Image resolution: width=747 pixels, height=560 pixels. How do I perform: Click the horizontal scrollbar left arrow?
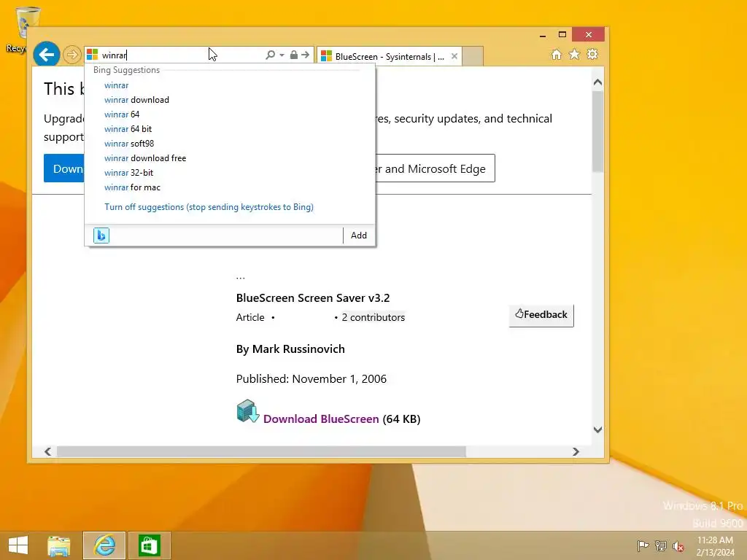pos(47,451)
